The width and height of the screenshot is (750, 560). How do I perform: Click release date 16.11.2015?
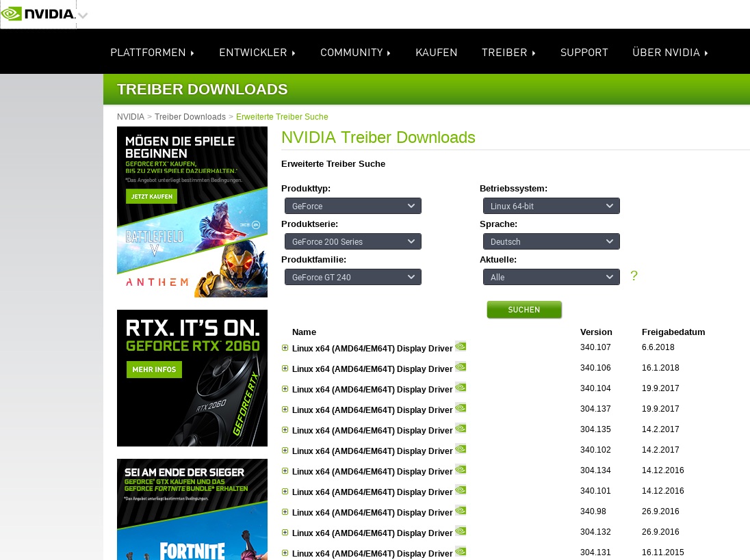point(663,552)
